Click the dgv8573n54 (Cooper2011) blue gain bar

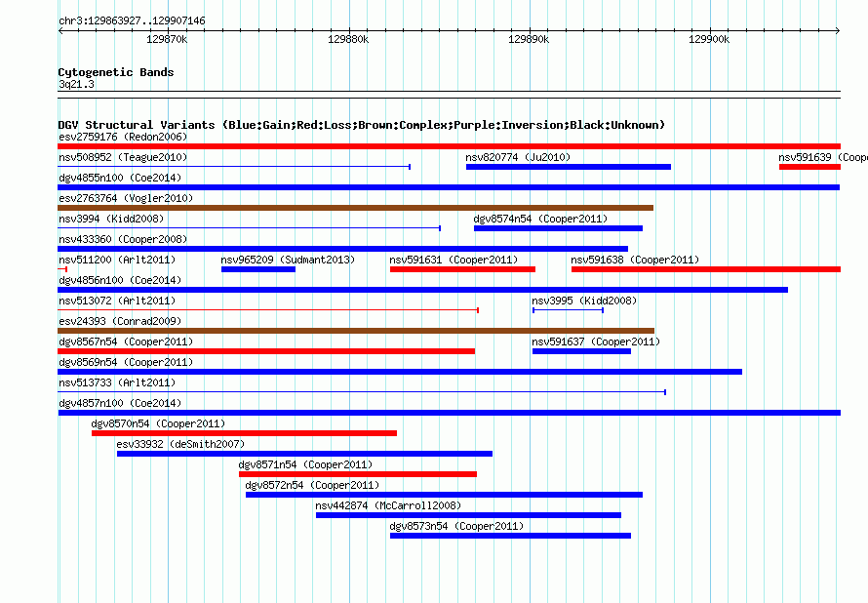tap(510, 536)
